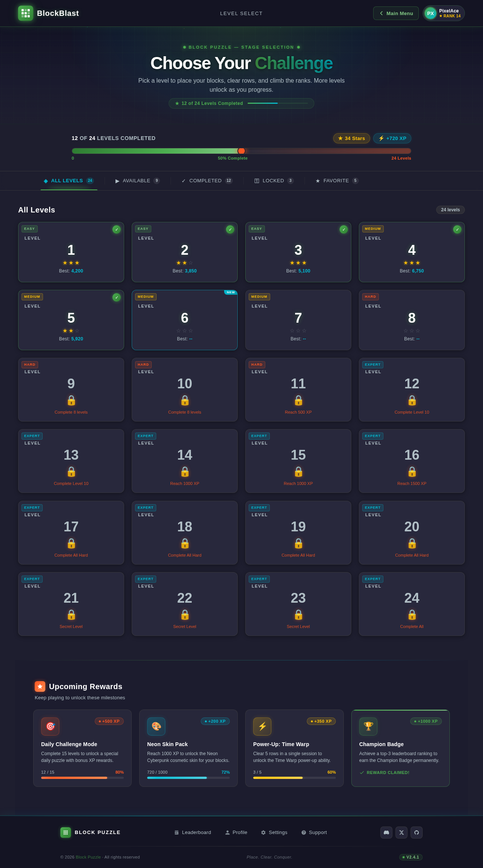
Task: Click the +350 XP reward tag
Action: coord(321,721)
